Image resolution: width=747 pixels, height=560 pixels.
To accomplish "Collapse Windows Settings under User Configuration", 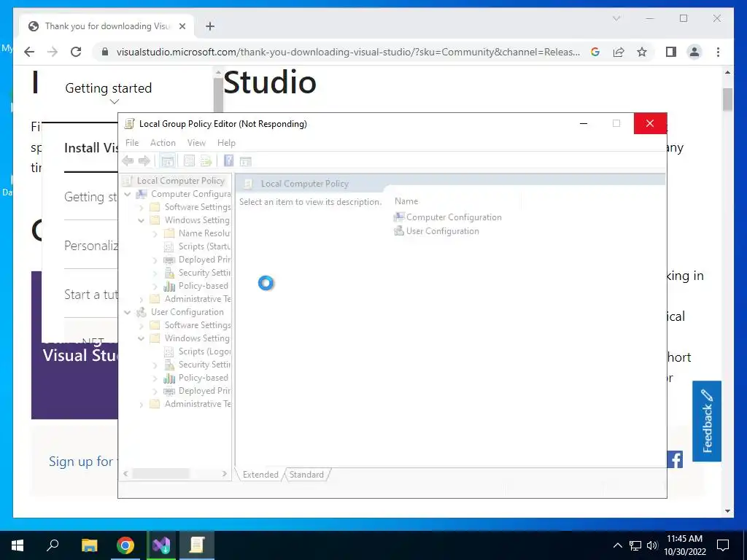I will (141, 338).
